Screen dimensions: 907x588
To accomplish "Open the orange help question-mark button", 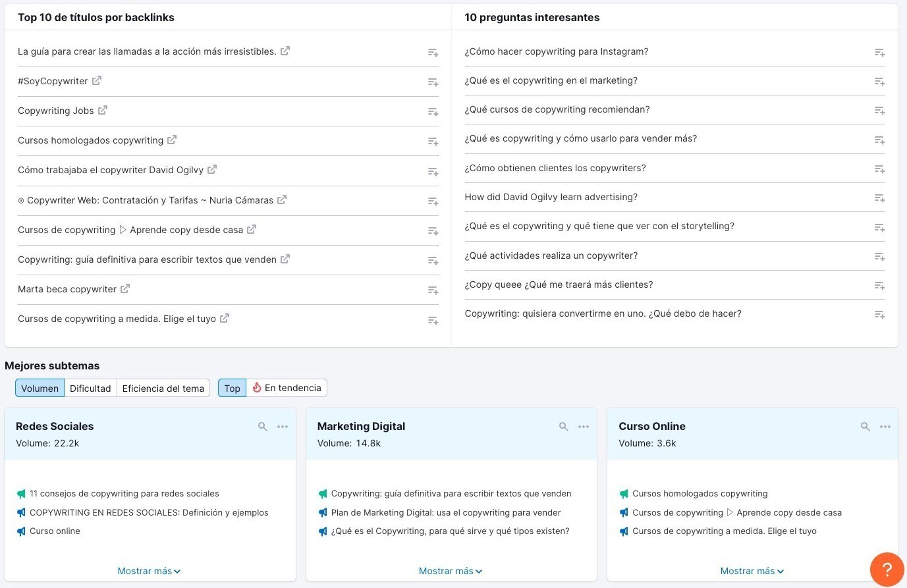I will point(887,570).
